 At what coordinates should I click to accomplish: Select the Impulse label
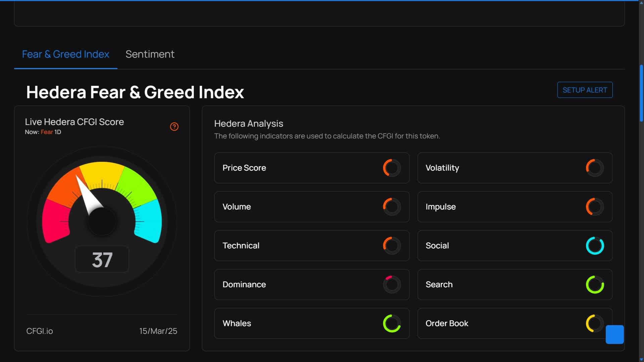pos(440,207)
